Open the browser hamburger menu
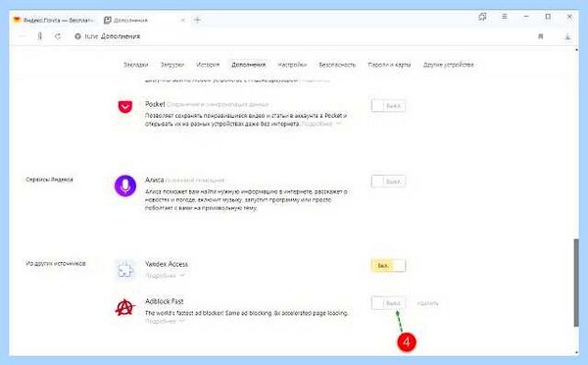 coord(505,17)
